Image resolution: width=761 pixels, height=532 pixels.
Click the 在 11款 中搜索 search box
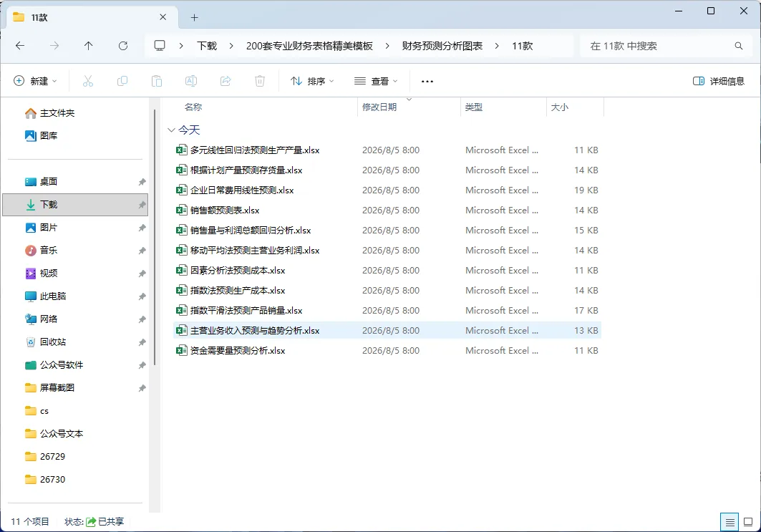[667, 46]
